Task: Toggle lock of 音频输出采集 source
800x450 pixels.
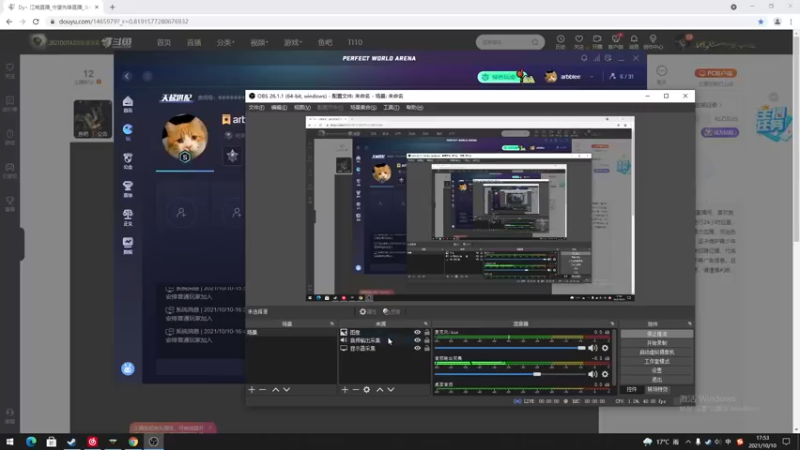Action: [x=427, y=340]
